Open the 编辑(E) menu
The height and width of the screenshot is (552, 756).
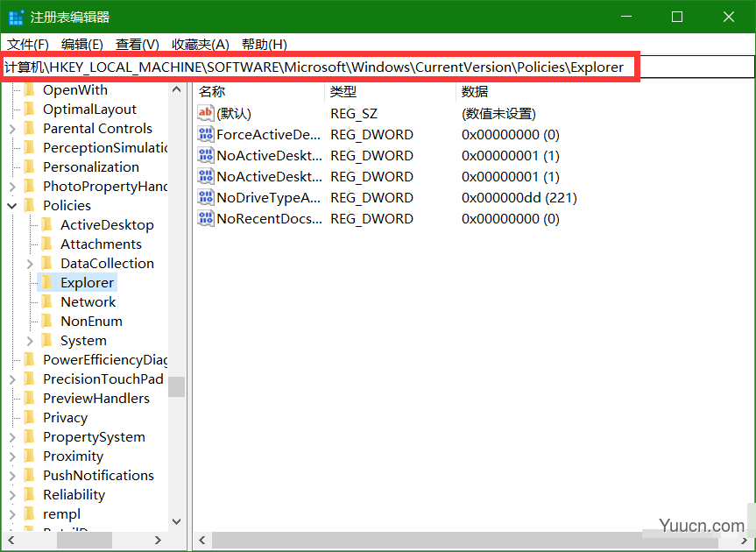click(x=82, y=45)
